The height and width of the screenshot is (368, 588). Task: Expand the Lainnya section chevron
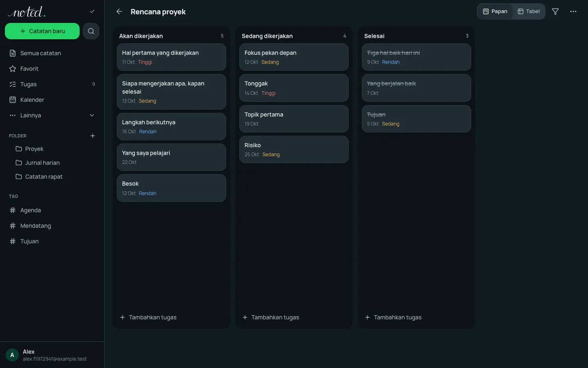92,115
